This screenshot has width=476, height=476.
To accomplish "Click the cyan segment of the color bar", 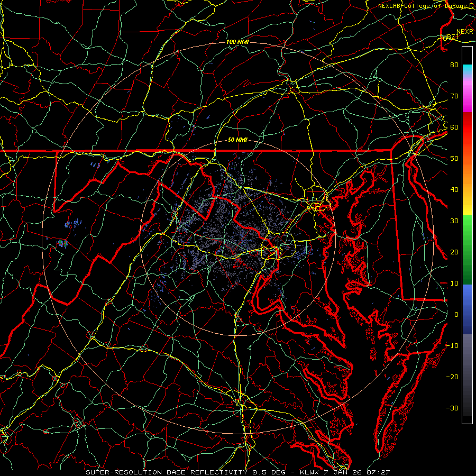I will pyautogui.click(x=467, y=69).
